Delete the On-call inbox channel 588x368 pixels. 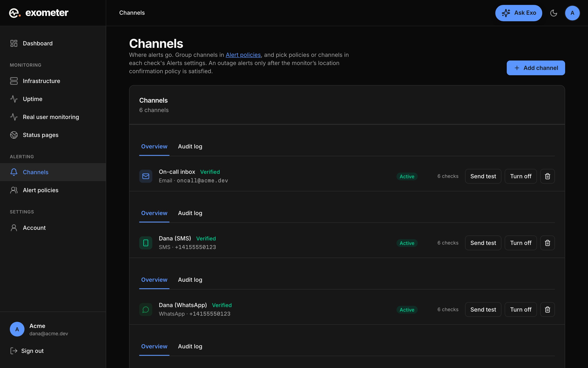(x=547, y=176)
